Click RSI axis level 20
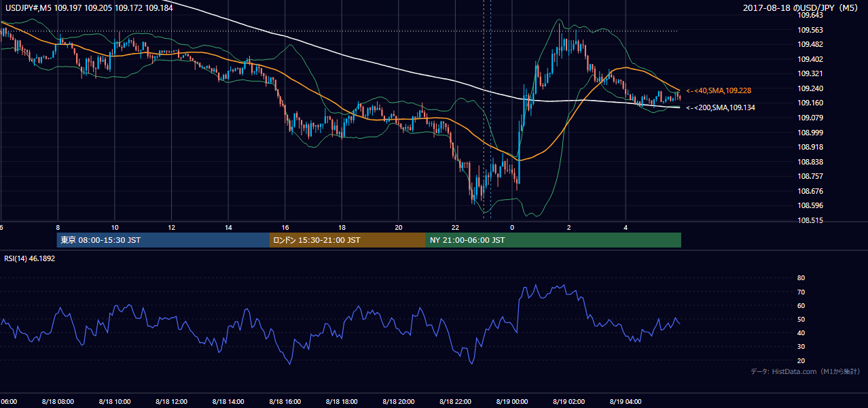The image size is (868, 408). pyautogui.click(x=801, y=360)
